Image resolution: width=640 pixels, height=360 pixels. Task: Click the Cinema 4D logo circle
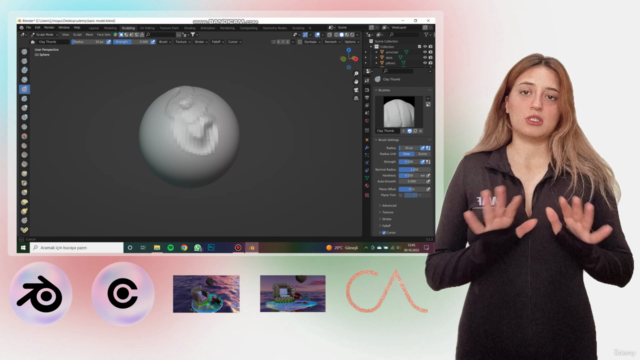[123, 294]
